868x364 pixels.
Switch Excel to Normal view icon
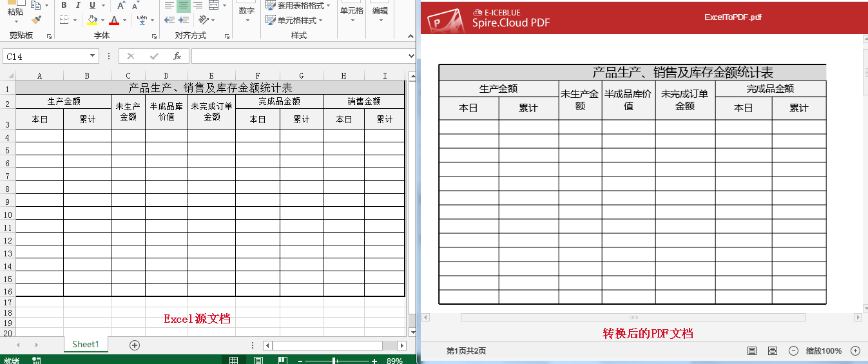[x=234, y=361]
